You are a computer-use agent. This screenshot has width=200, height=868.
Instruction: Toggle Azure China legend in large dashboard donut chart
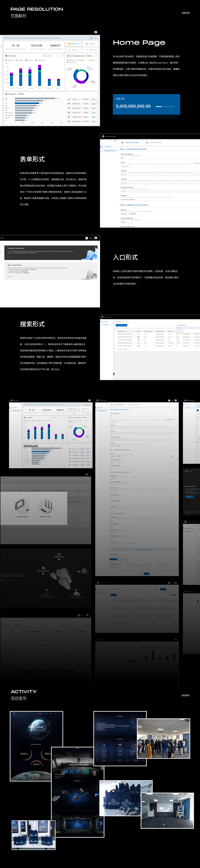tap(81, 60)
